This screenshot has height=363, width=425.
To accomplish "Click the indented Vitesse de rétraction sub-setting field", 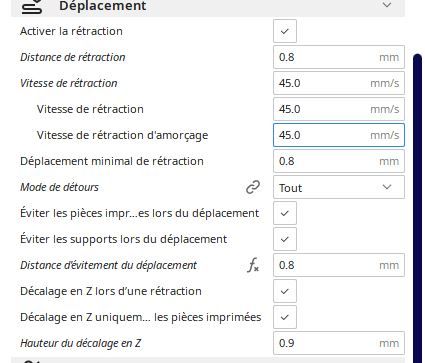I will pyautogui.click(x=339, y=109).
